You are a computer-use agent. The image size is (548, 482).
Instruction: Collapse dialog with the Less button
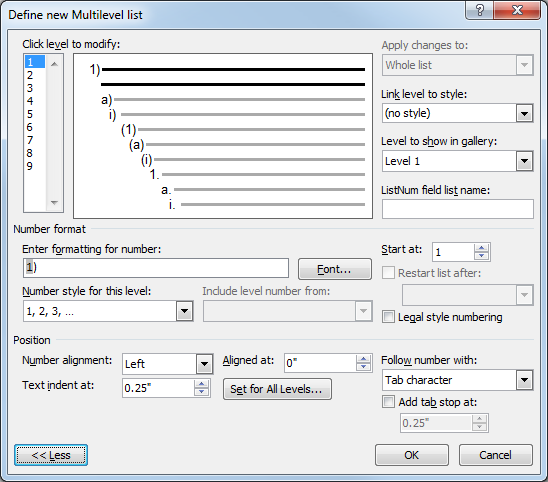pos(51,455)
